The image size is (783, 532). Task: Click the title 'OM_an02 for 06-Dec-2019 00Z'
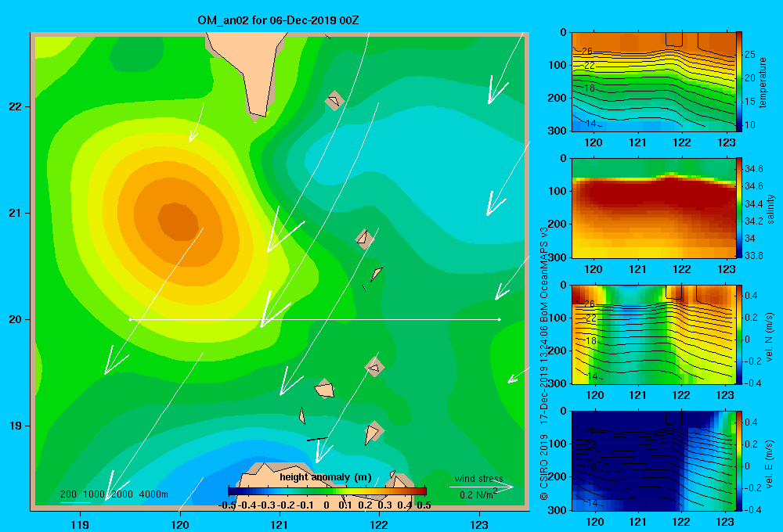[278, 20]
